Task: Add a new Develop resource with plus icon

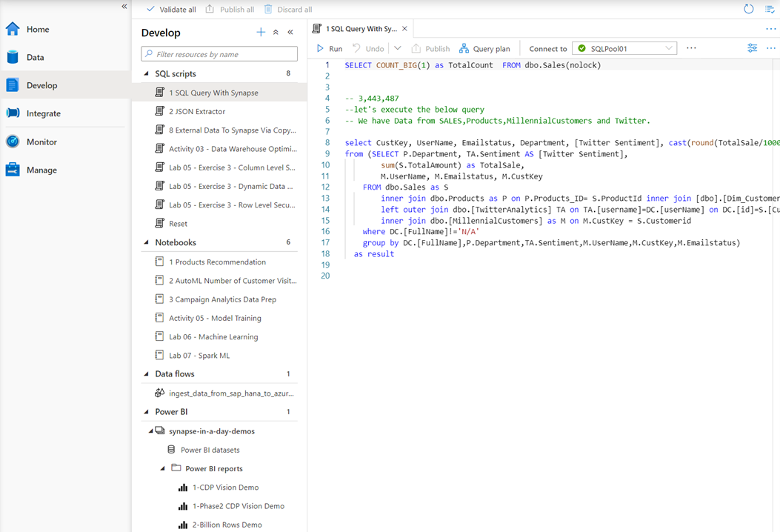Action: point(261,33)
